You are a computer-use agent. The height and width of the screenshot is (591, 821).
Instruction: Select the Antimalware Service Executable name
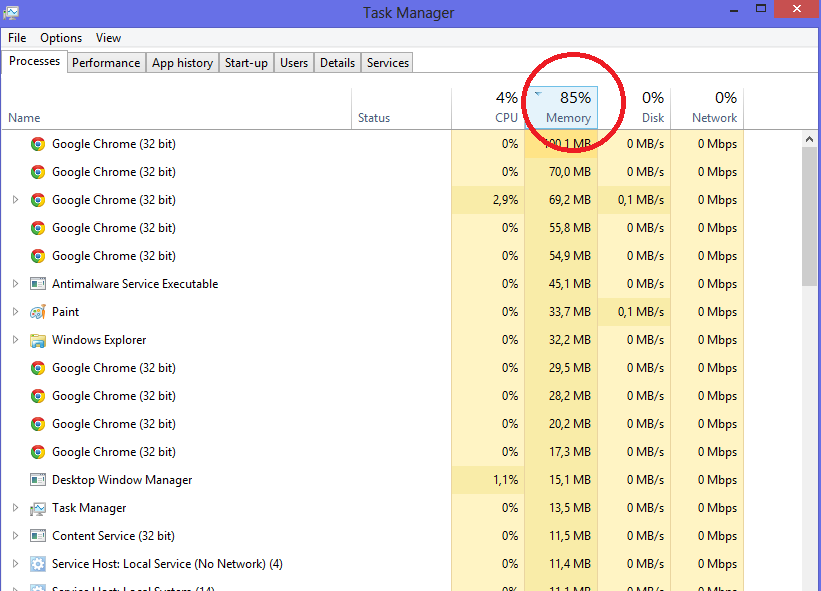click(x=135, y=284)
